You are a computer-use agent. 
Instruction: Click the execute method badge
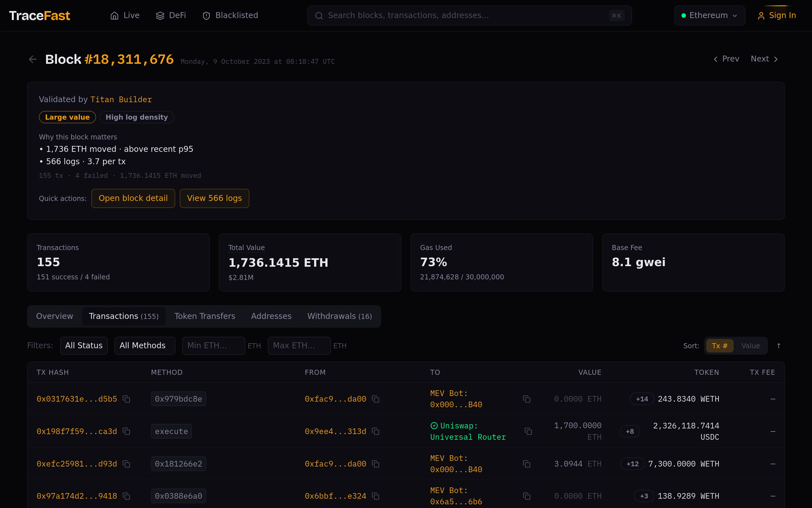[171, 432]
